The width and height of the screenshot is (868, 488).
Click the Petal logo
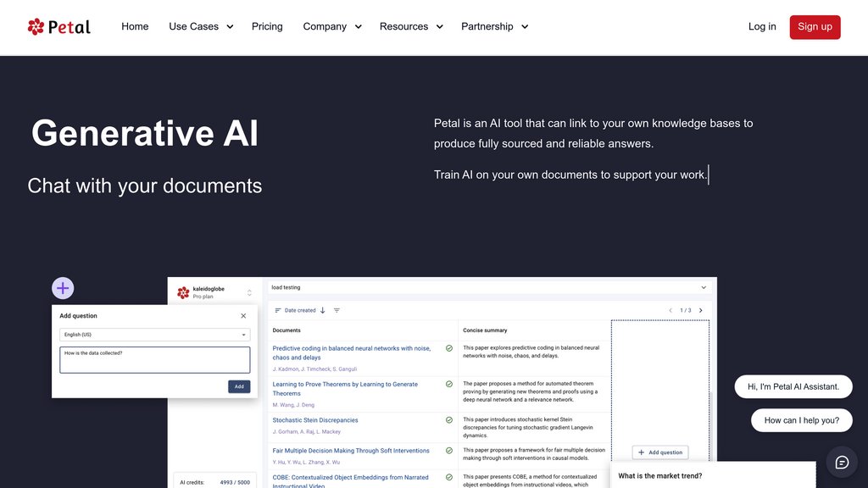pos(59,26)
